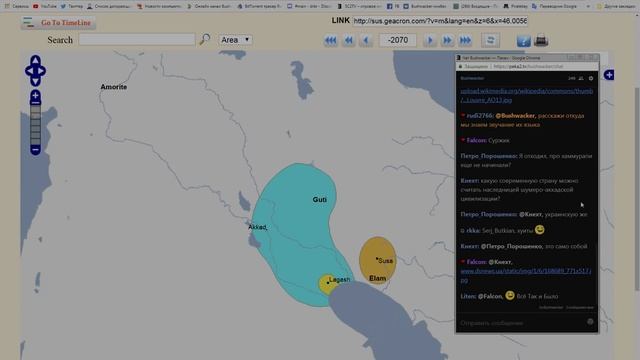Pan the map up with the top arrow
Screen dimensions: 640x360
[x=36, y=60]
